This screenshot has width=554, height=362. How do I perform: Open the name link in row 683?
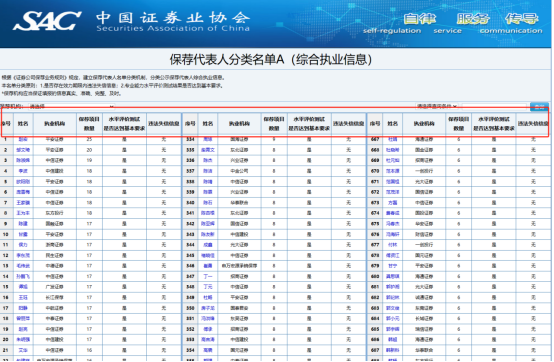pyautogui.click(x=393, y=308)
